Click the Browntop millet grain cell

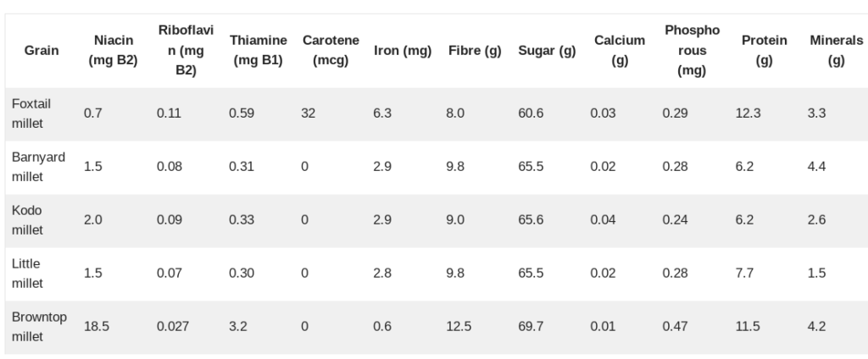[x=39, y=327]
